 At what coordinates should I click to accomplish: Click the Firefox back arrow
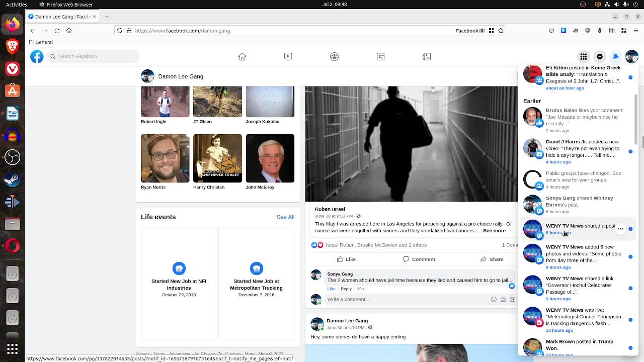click(x=33, y=31)
